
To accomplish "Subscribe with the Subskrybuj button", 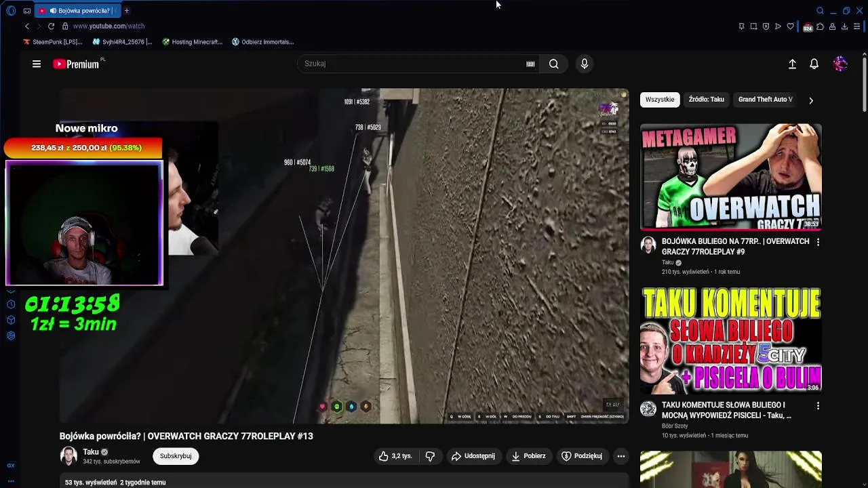I will 176,456.
